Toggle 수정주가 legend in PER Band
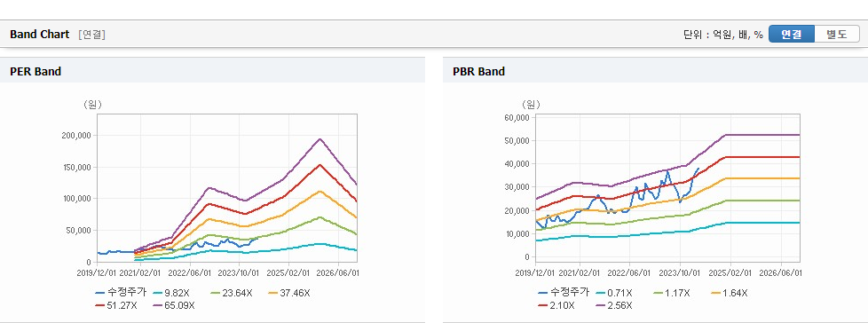The width and height of the screenshot is (868, 323). point(121,293)
